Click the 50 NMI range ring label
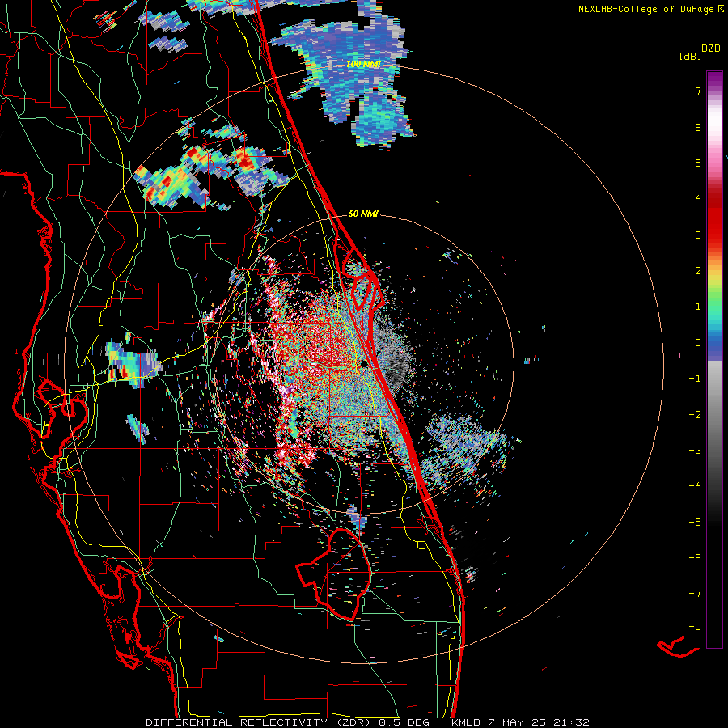Viewport: 728px width, 728px height. tap(363, 214)
